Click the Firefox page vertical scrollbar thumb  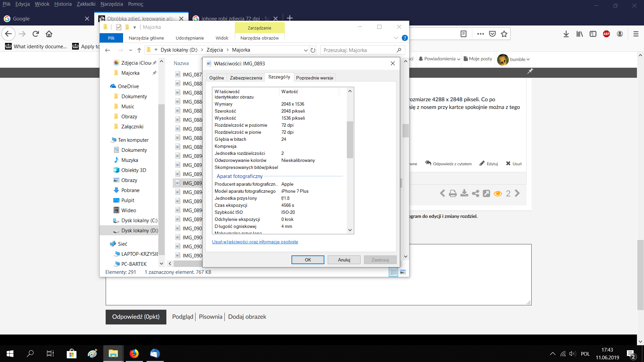point(640,275)
